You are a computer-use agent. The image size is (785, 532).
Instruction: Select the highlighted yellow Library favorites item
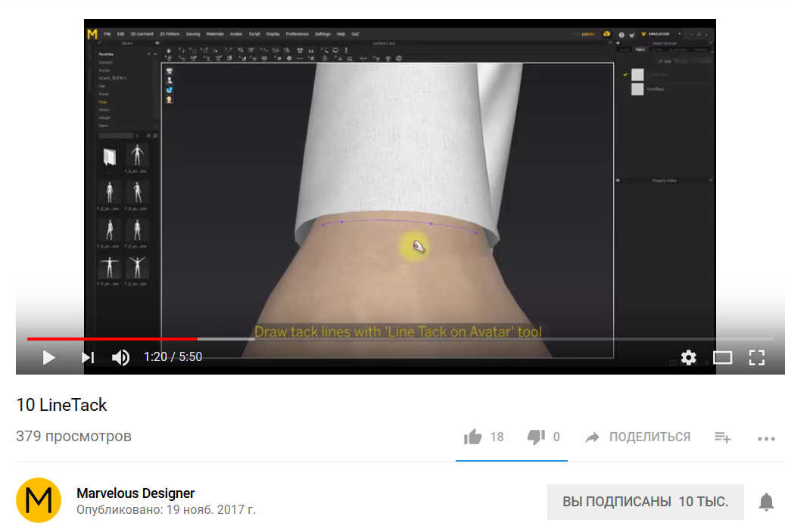tap(103, 101)
